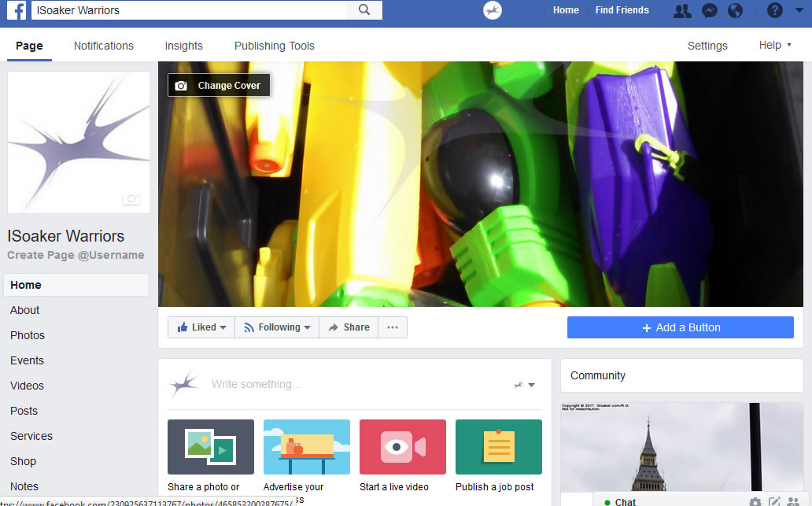Screen dimensions: 812x506
Task: Click the camera icon on profile picture
Action: point(131,198)
